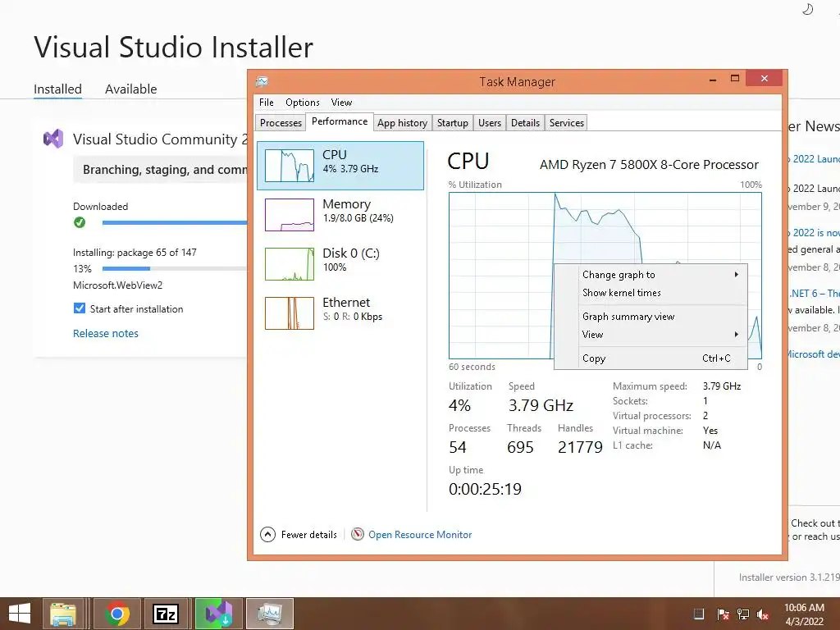The image size is (840, 630).
Task: Select the CPU graph thumbnail
Action: point(290,166)
